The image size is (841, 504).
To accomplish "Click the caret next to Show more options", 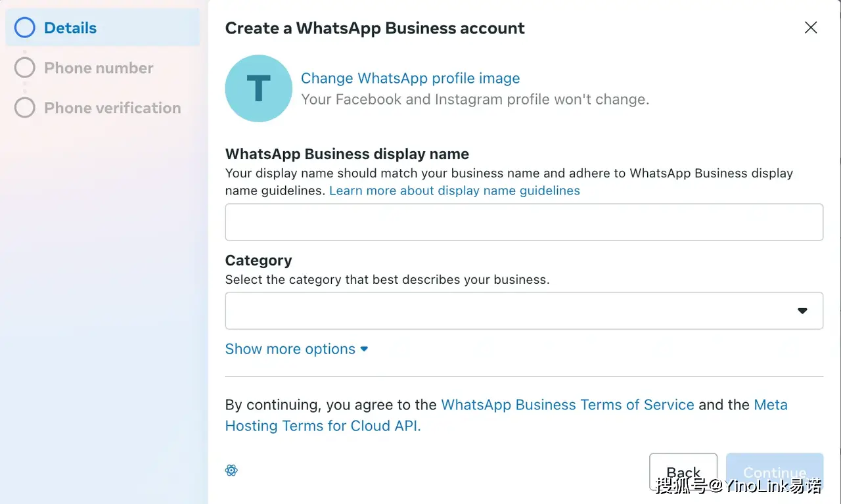I will tap(364, 349).
